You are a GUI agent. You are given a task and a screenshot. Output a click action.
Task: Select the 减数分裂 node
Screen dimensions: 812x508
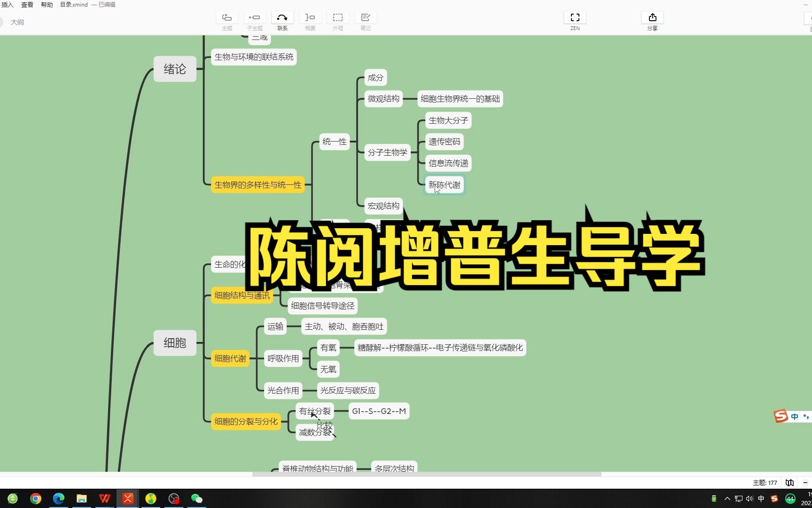(315, 432)
